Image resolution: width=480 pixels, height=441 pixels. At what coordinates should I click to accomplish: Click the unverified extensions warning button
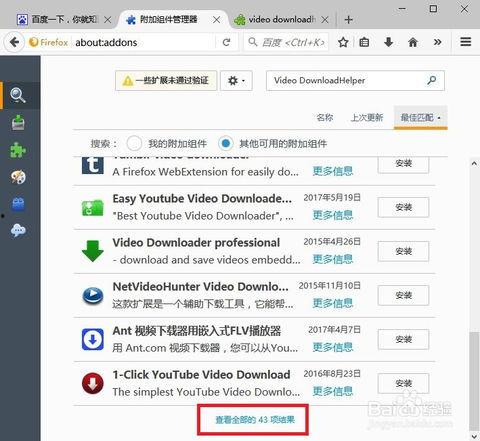click(166, 80)
